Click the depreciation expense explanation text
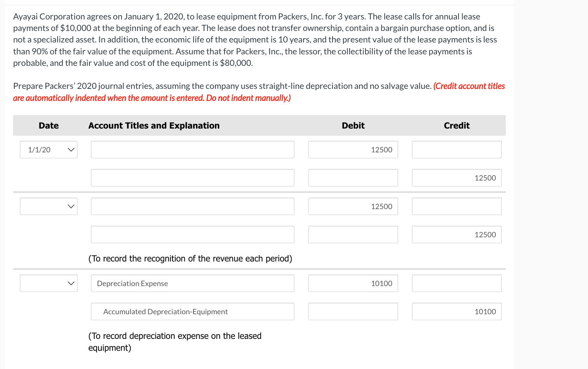Image resolution: width=588 pixels, height=369 pixels. (175, 342)
